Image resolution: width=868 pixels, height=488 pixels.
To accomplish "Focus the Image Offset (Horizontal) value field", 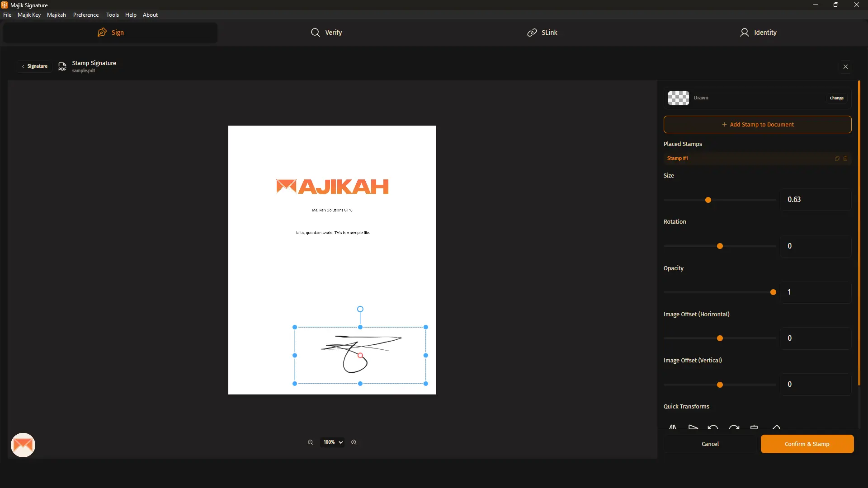I will point(816,338).
